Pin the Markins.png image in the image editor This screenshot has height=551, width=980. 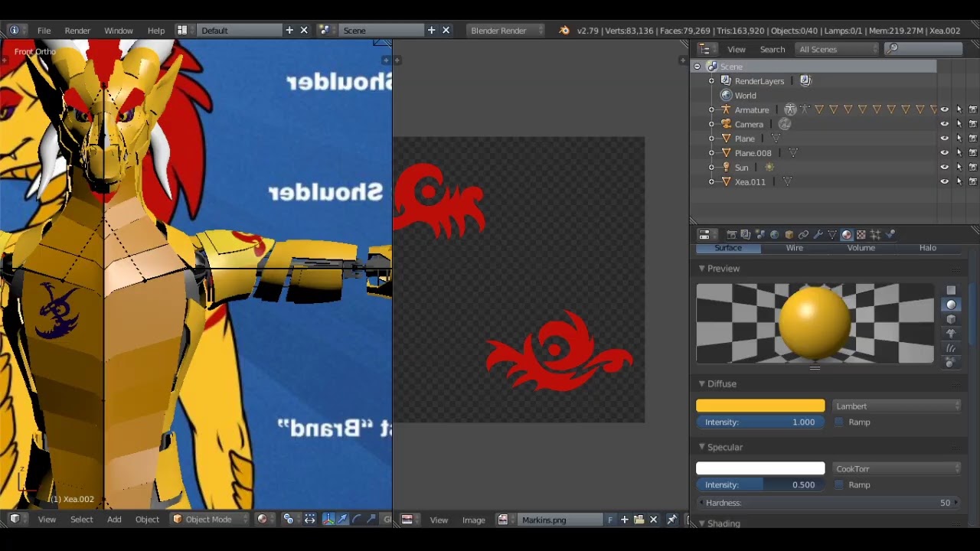click(671, 520)
